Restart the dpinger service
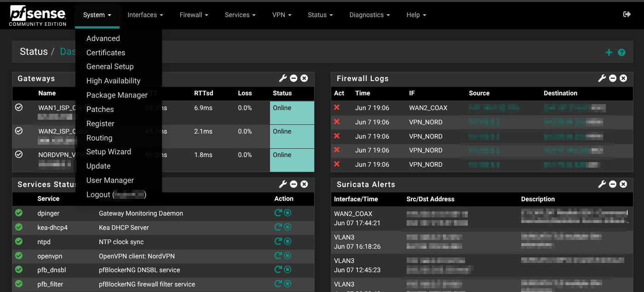The width and height of the screenshot is (644, 292). (278, 213)
